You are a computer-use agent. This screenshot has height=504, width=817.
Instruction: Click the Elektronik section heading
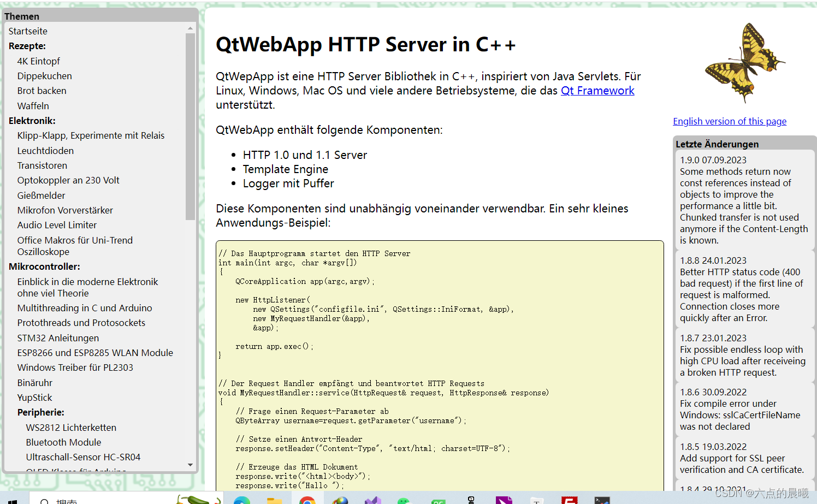point(32,121)
